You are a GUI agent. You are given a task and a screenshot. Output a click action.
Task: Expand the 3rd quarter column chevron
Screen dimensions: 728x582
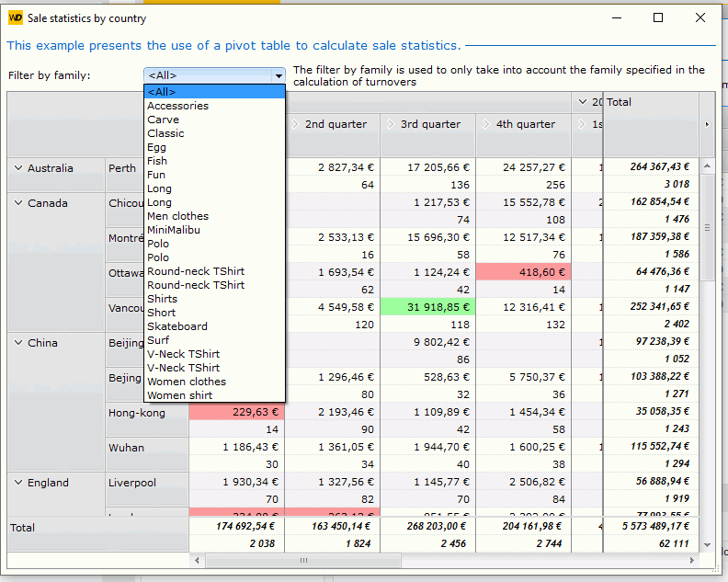point(391,124)
